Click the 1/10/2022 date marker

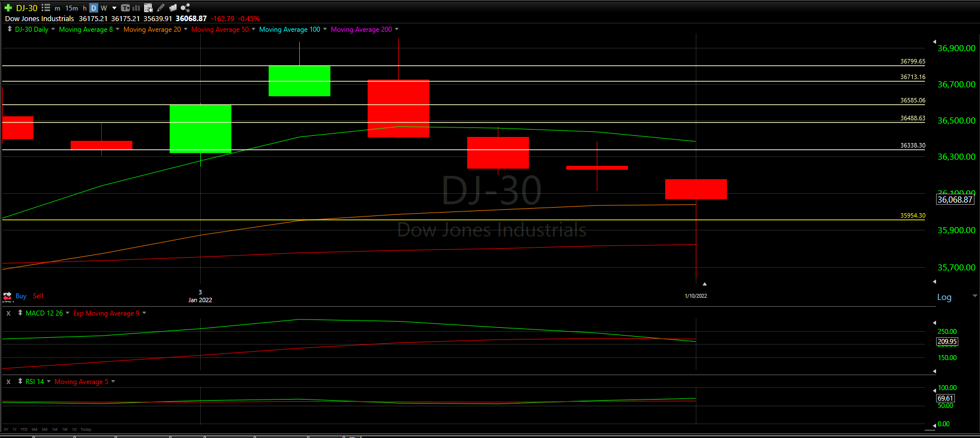(x=696, y=296)
